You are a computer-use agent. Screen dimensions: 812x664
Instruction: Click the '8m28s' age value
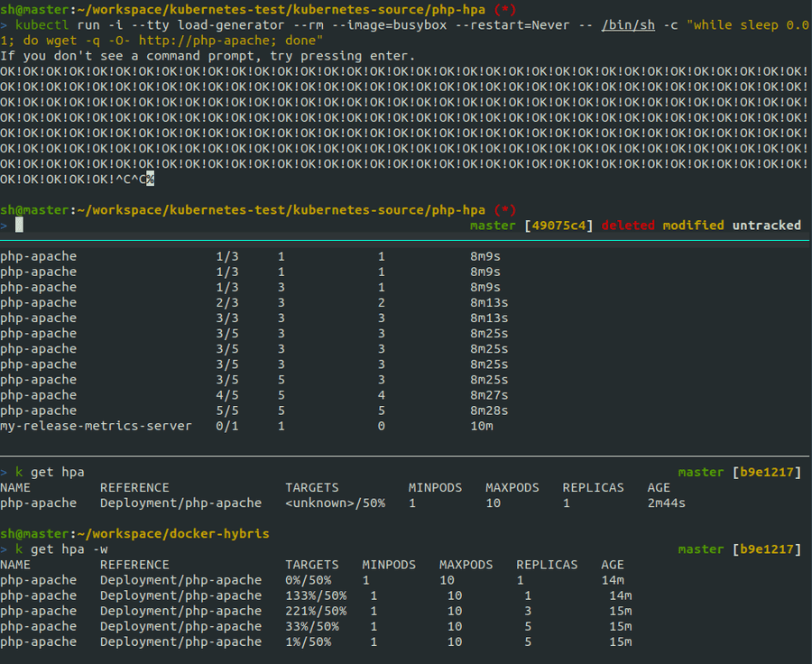489,411
